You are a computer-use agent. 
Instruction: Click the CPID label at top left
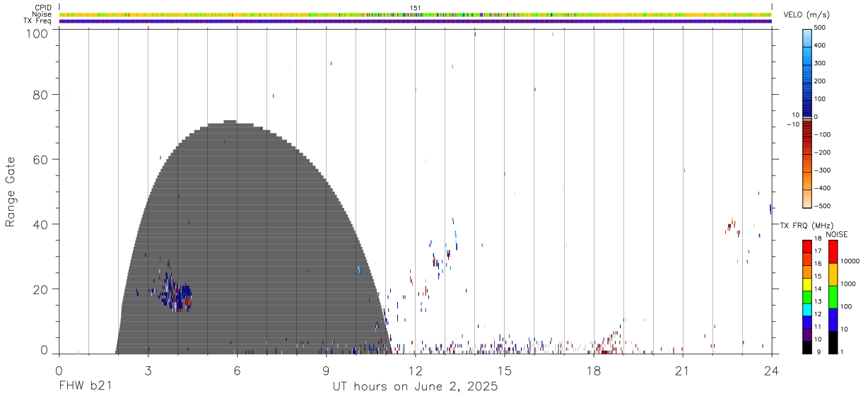click(x=42, y=8)
